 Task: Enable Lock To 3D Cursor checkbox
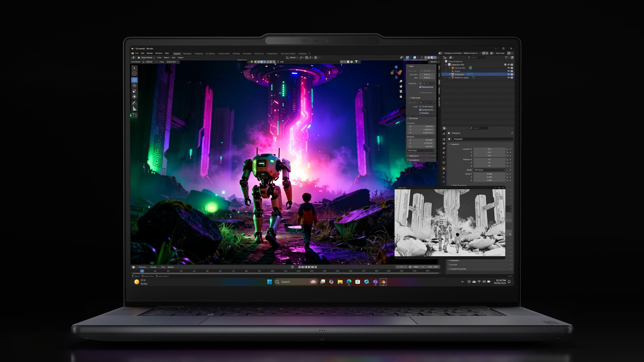click(x=420, y=107)
